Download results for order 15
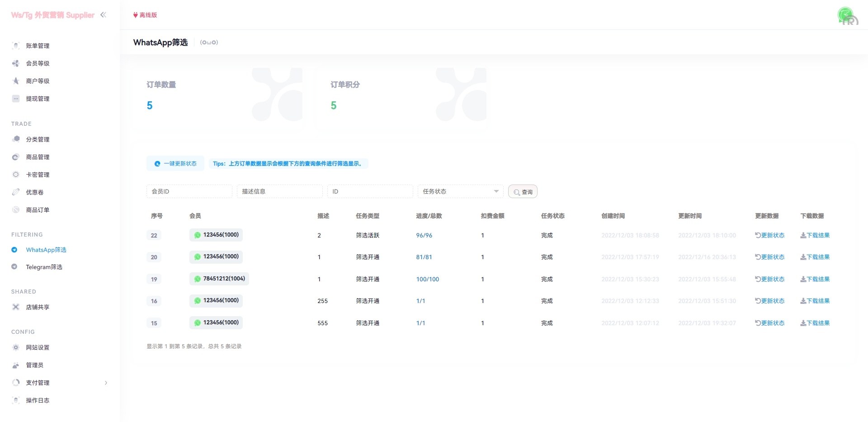 point(815,323)
